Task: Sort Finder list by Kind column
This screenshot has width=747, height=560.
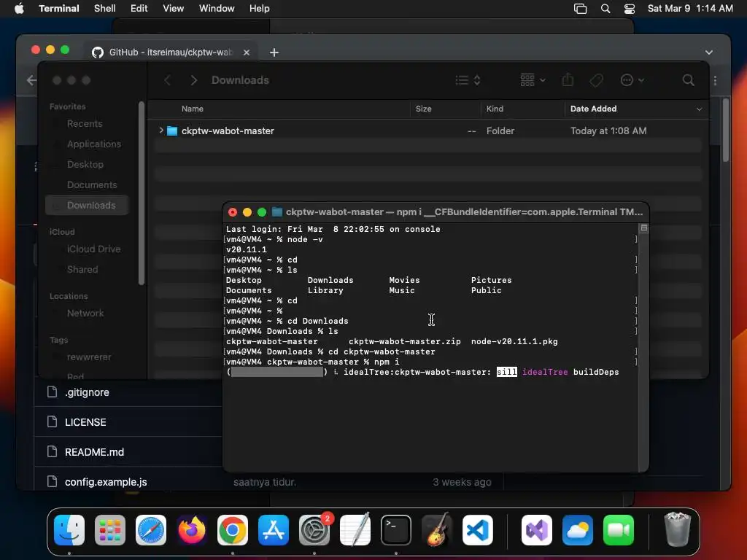Action: click(x=495, y=109)
